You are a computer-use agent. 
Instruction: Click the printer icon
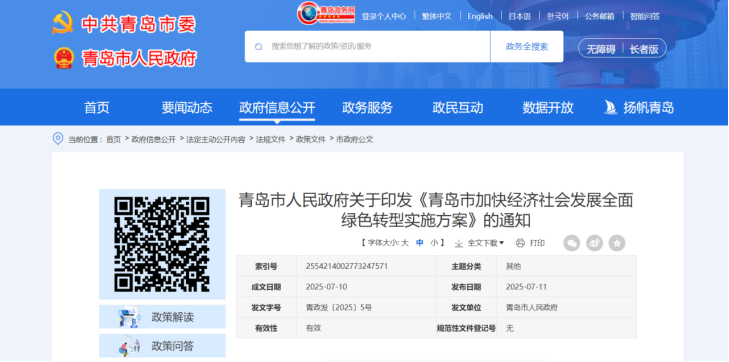[x=520, y=243]
